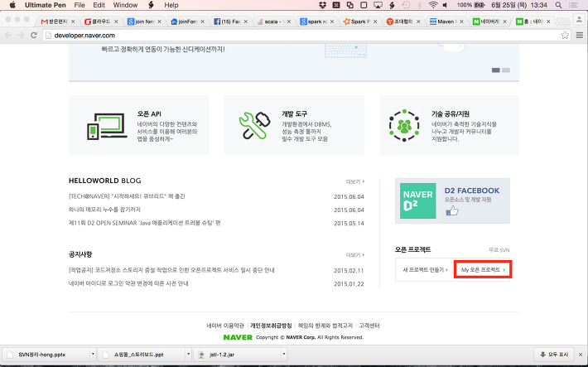Open Spotlight search magnifier

[558, 5]
